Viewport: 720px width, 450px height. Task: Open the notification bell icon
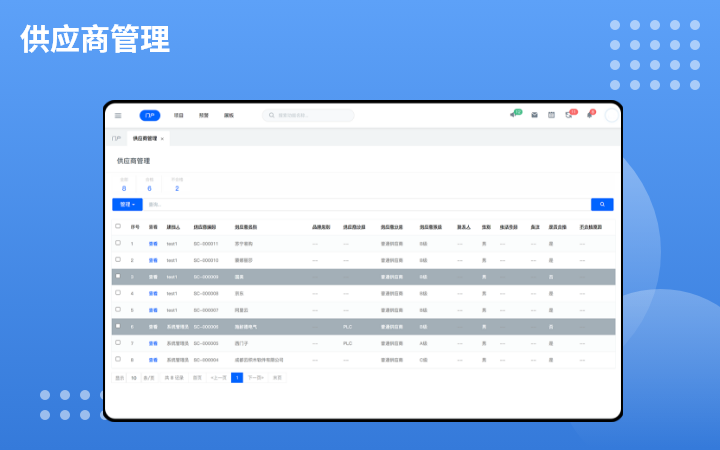click(589, 115)
